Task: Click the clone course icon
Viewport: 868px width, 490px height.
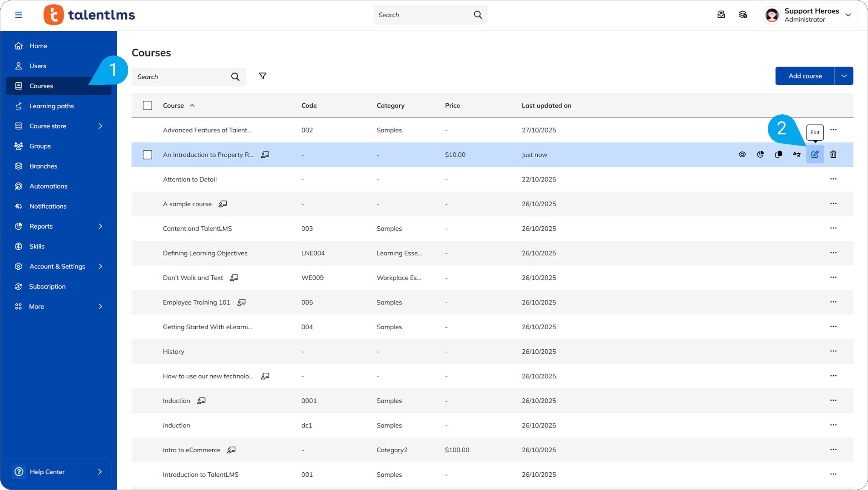Action: point(778,154)
